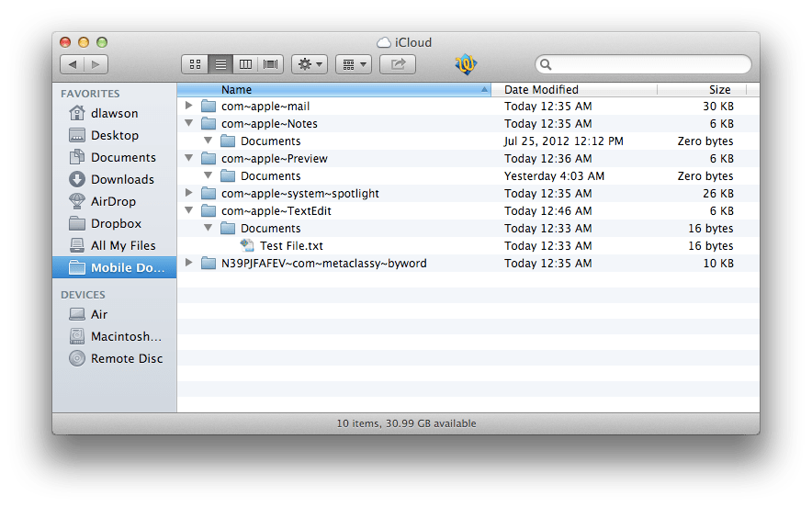
Task: Select the N39PJFAFEV~com~metaclassy~byword row name
Action: click(323, 263)
